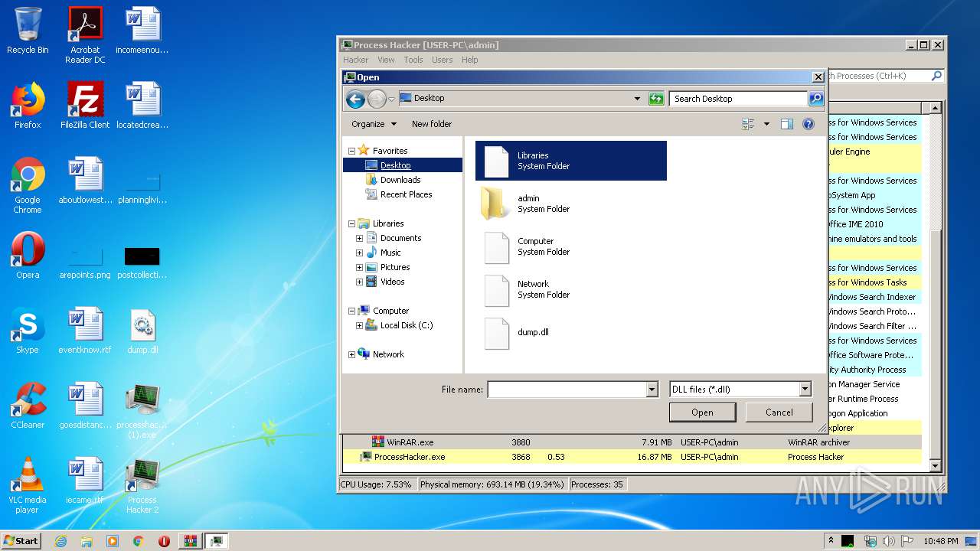
Task: Collapse the Favorites tree node
Action: coord(351,151)
